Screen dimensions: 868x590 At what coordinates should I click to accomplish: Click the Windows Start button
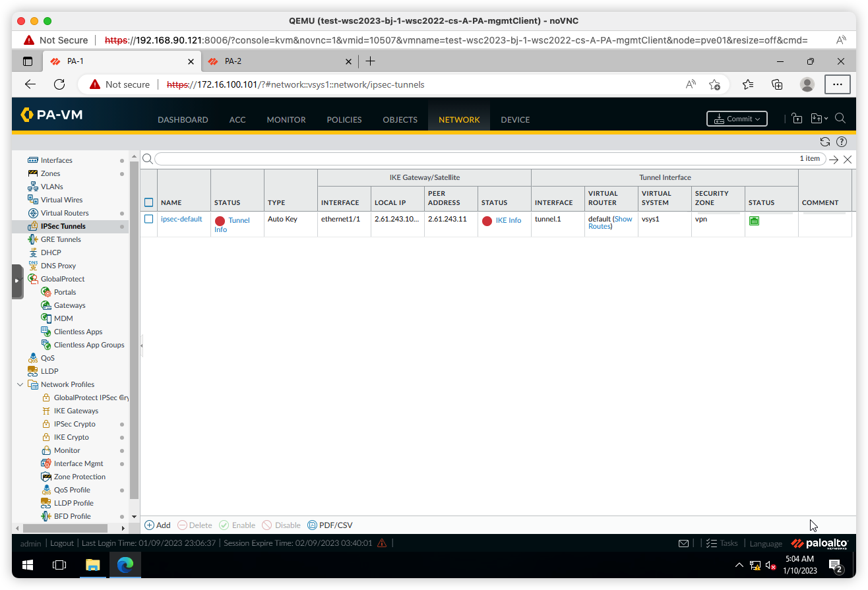click(x=28, y=565)
